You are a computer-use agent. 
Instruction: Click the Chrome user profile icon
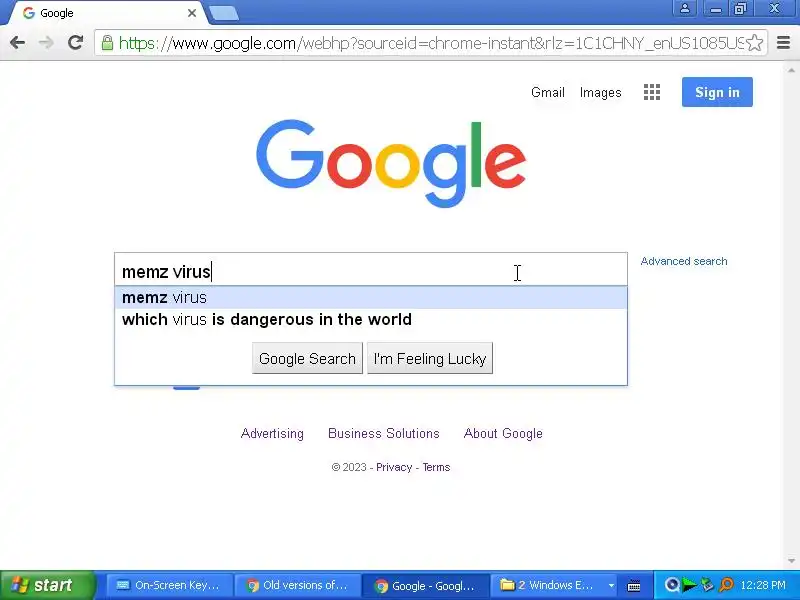coord(685,9)
